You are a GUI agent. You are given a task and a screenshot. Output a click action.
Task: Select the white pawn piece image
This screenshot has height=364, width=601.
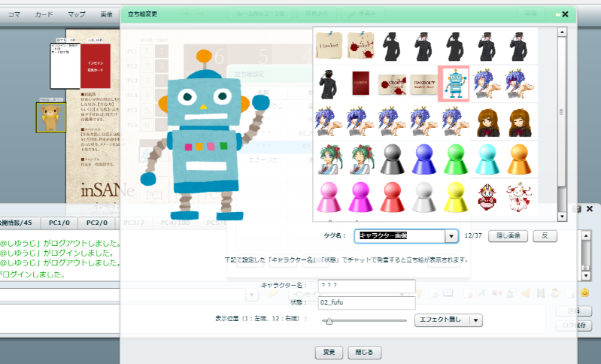point(423,197)
